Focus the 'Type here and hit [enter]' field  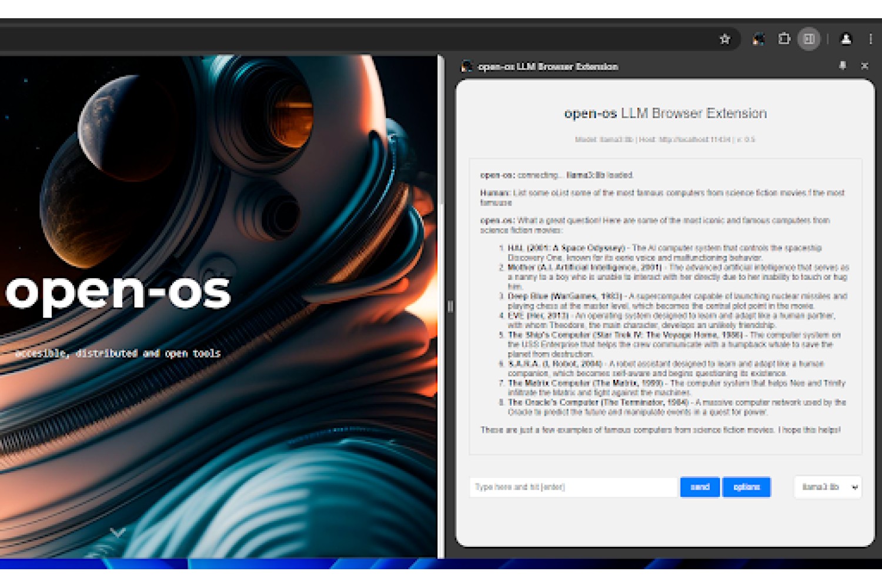point(573,487)
